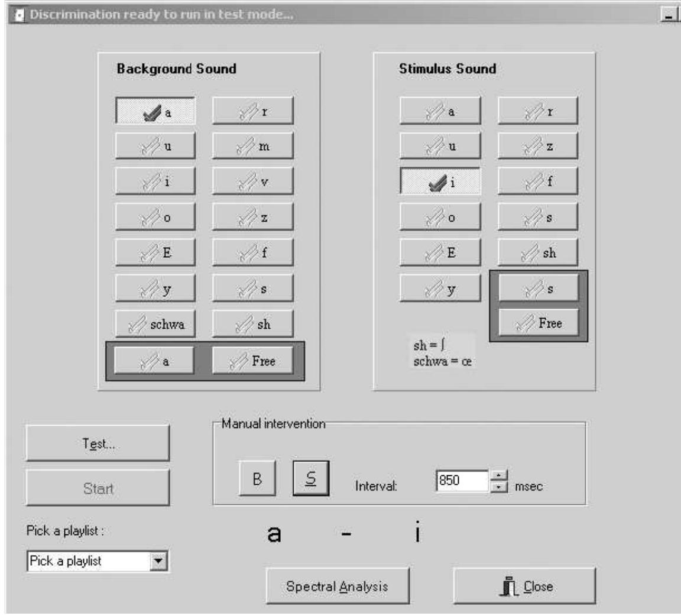This screenshot has height=616, width=681.
Task: Click the Start button
Action: (x=98, y=488)
